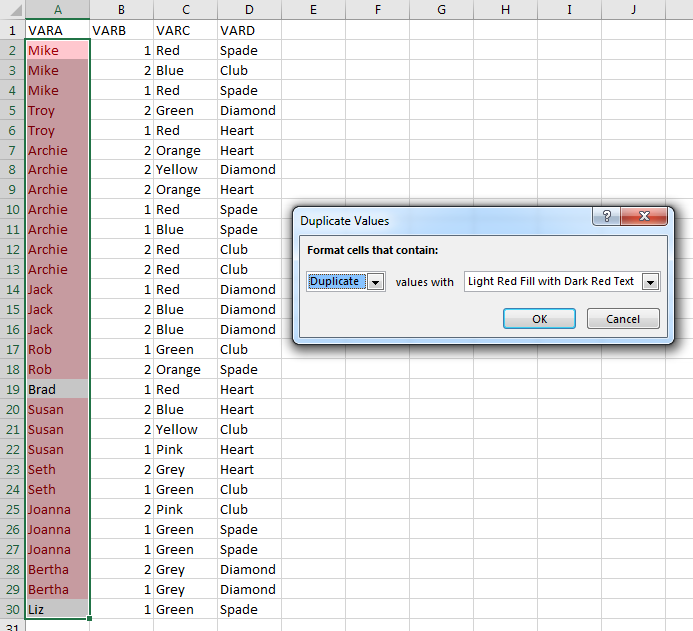Screen dimensions: 693x631
Task: Select column E header
Action: [x=313, y=9]
